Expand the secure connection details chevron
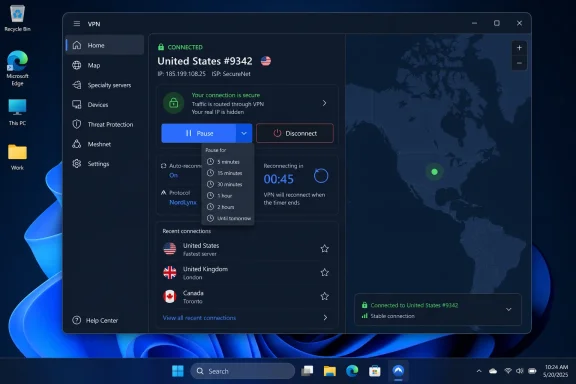Image resolution: width=576 pixels, height=384 pixels. tap(324, 103)
